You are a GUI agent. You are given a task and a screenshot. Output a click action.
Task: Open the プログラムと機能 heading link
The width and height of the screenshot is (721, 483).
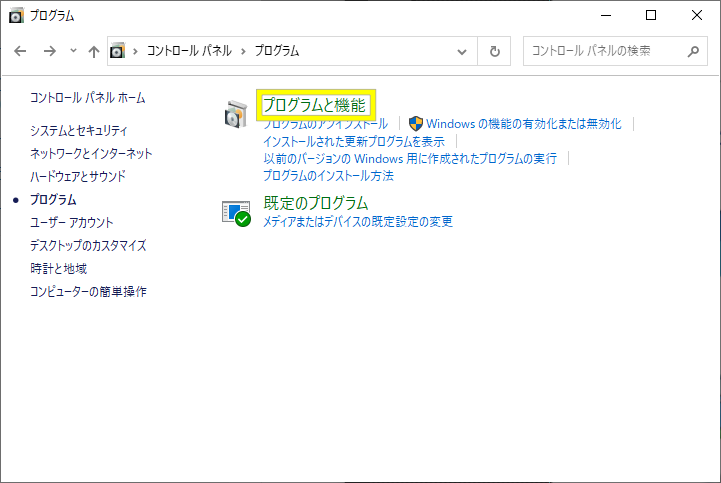[x=314, y=104]
